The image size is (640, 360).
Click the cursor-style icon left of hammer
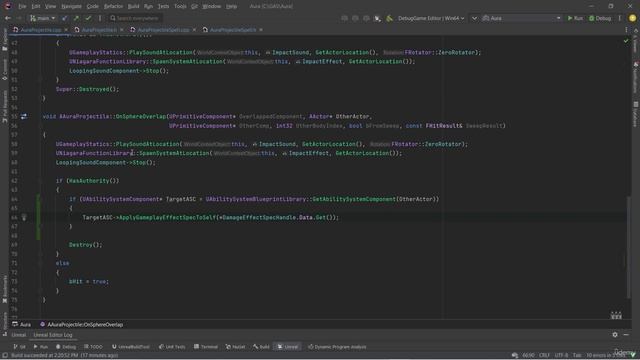pos(378,18)
